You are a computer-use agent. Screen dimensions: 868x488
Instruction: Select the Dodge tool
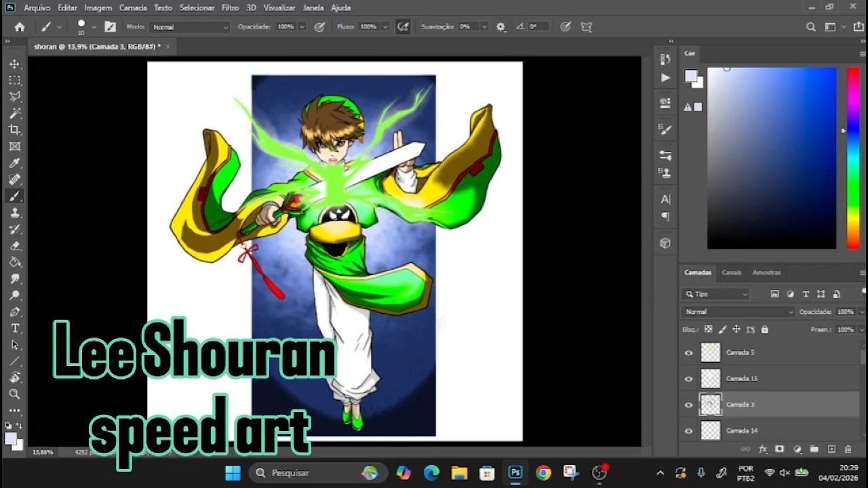[x=14, y=296]
